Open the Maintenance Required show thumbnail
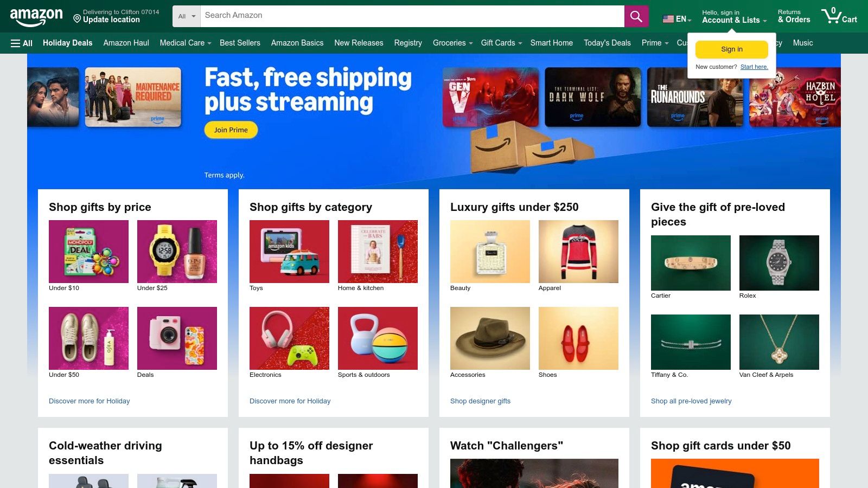The image size is (868, 488). click(133, 97)
